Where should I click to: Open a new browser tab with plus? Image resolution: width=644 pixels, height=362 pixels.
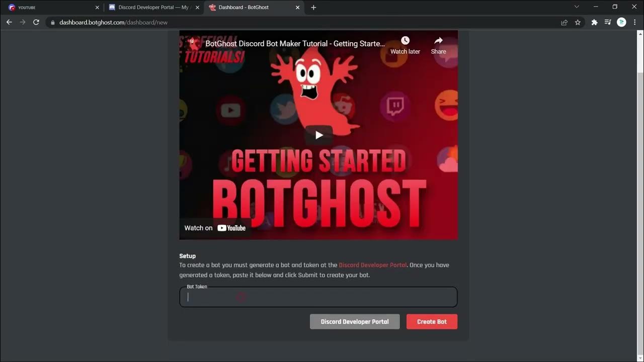point(313,8)
